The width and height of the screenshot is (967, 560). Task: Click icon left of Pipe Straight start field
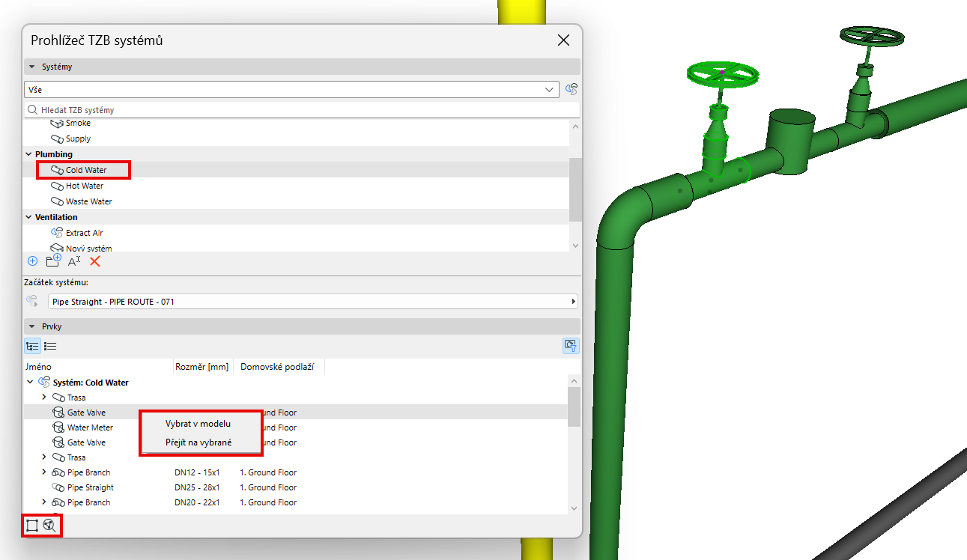coord(33,301)
